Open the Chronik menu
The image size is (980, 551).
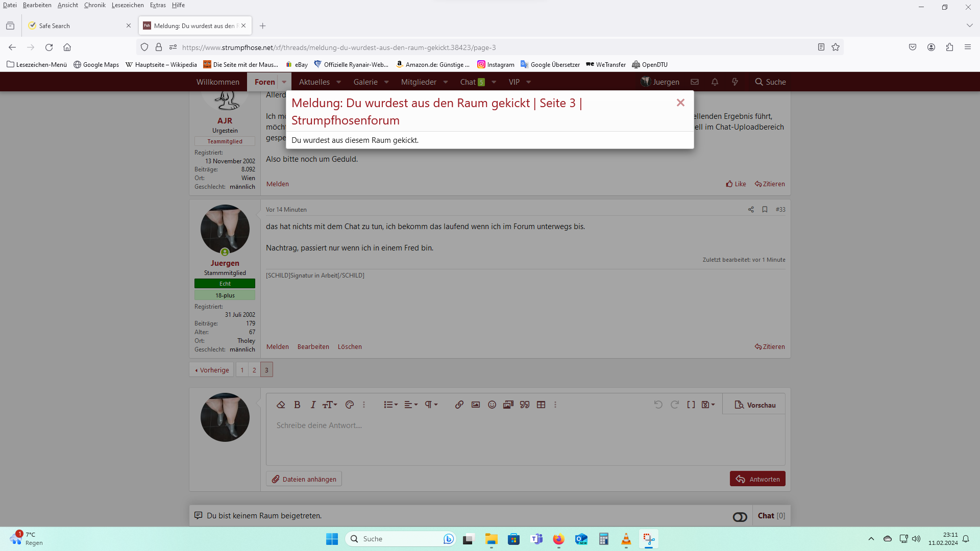coord(94,5)
